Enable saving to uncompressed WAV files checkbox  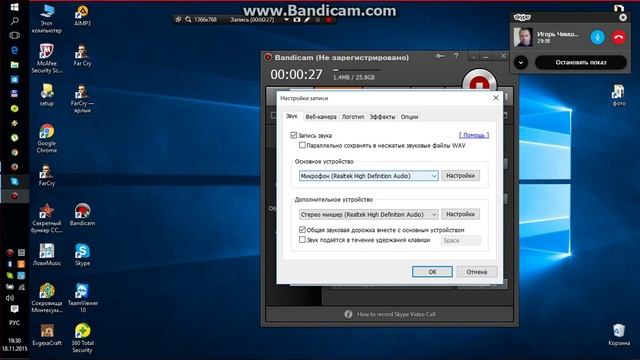pyautogui.click(x=302, y=145)
